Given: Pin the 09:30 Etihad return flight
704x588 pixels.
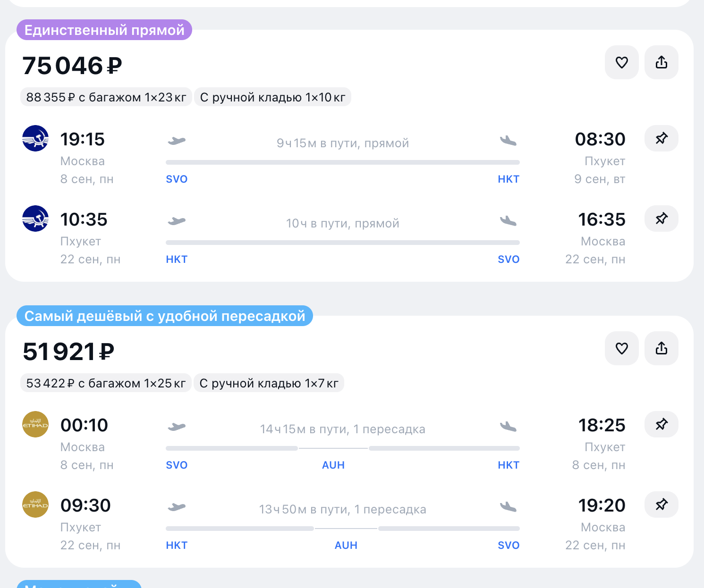Looking at the screenshot, I should point(661,504).
